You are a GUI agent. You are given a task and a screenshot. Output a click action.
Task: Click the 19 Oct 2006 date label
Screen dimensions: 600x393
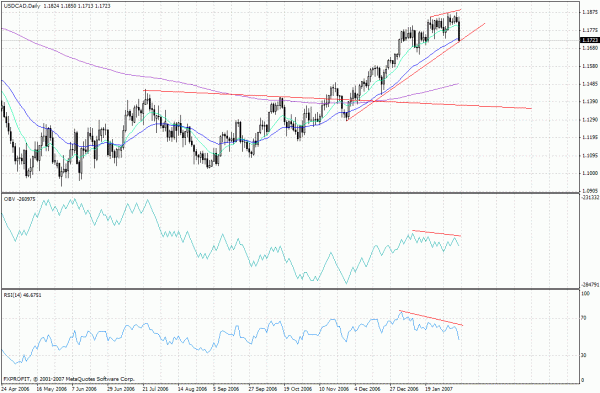[x=298, y=389]
